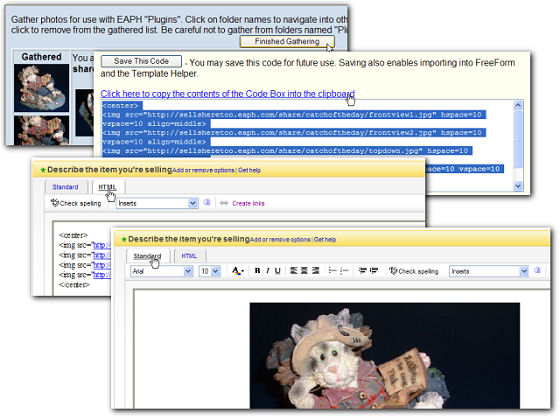This screenshot has height=420, width=560.
Task: Click the cat figurine image in editor
Action: click(x=385, y=356)
